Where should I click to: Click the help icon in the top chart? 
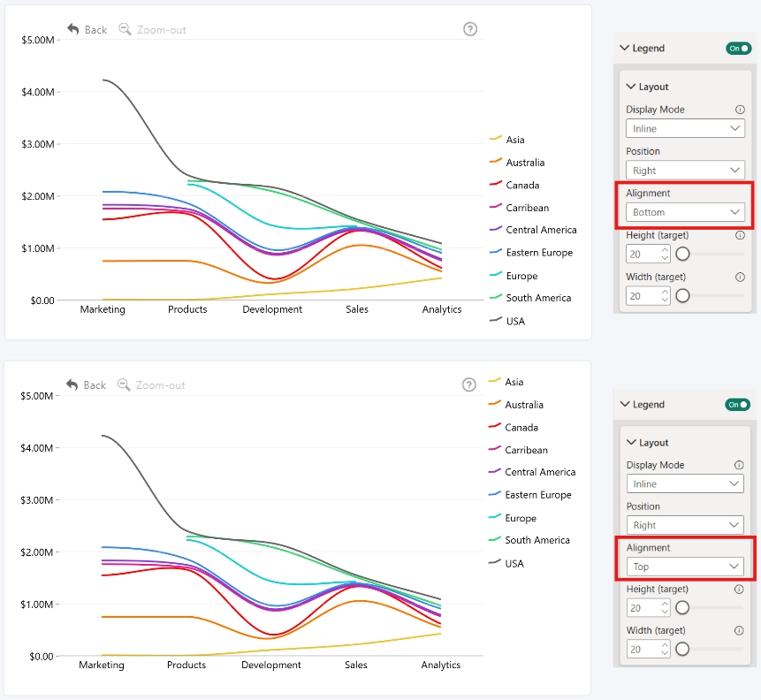pyautogui.click(x=470, y=29)
